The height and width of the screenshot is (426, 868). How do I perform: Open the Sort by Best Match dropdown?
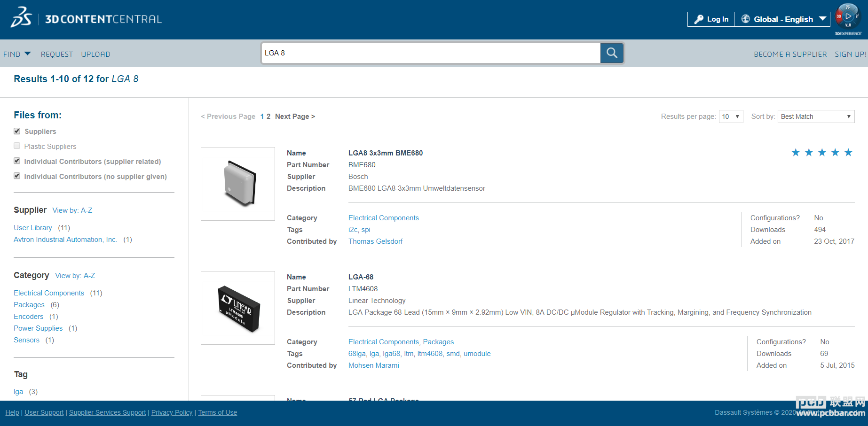[x=816, y=116]
